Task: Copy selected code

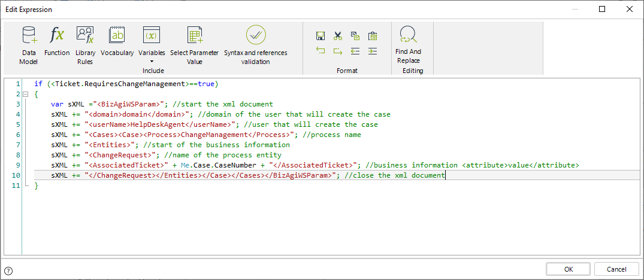Action: click(x=355, y=36)
